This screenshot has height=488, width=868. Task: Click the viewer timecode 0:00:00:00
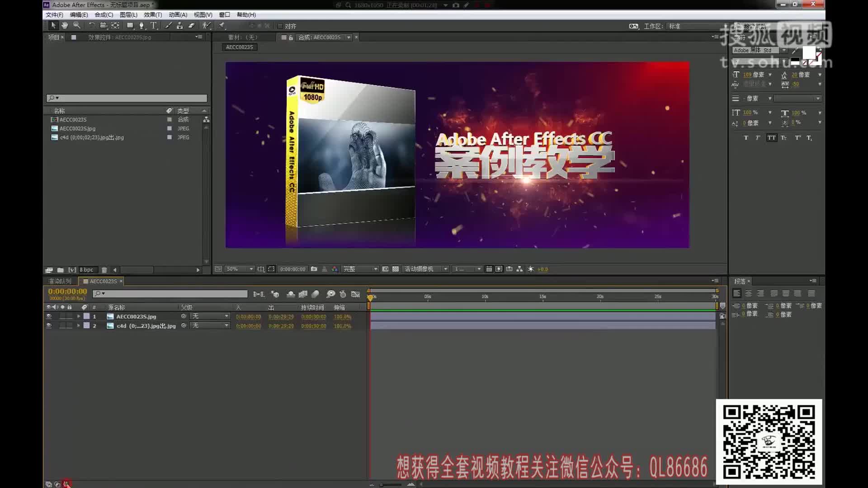[292, 269]
